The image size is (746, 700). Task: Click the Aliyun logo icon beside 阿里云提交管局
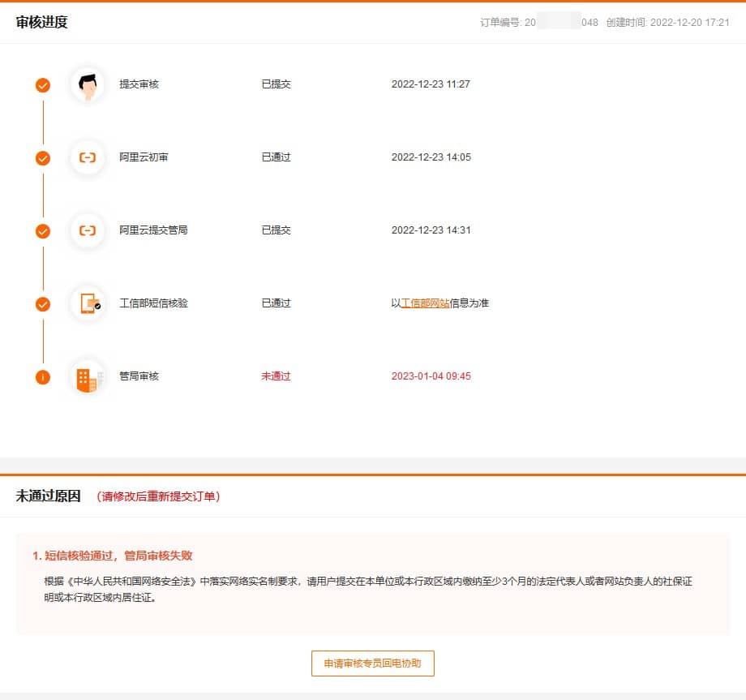click(88, 230)
